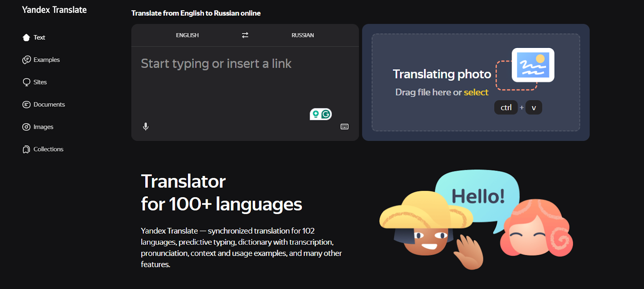Swap languages with the arrows icon
Screen dimensions: 644x289
click(x=245, y=35)
